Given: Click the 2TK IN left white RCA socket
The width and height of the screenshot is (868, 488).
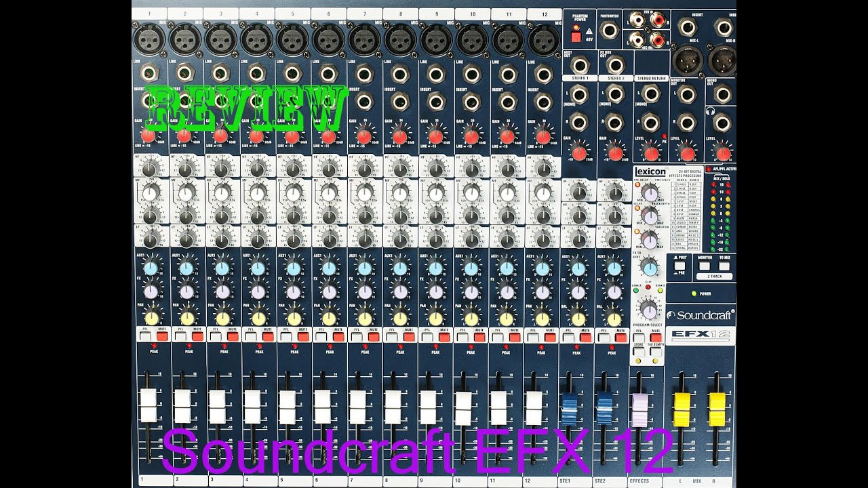Looking at the screenshot, I should (x=637, y=21).
